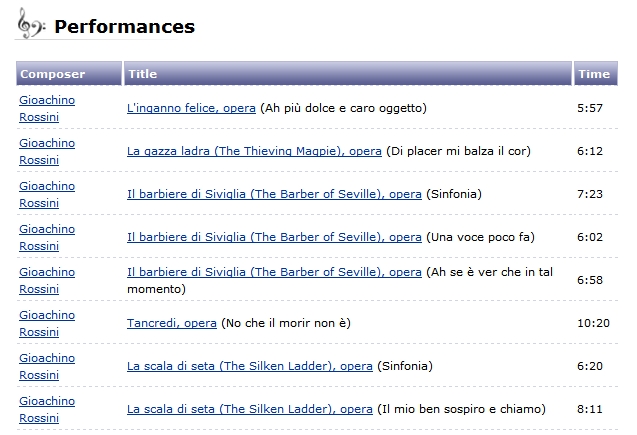Open La scala di seta link for Sinfonia
637x435 pixels.
(x=250, y=366)
